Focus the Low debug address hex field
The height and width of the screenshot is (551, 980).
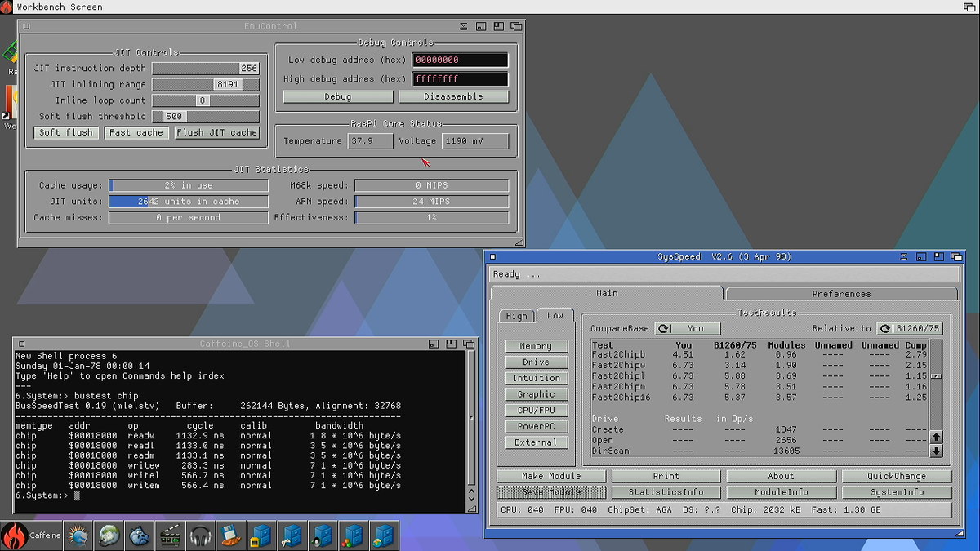(461, 60)
